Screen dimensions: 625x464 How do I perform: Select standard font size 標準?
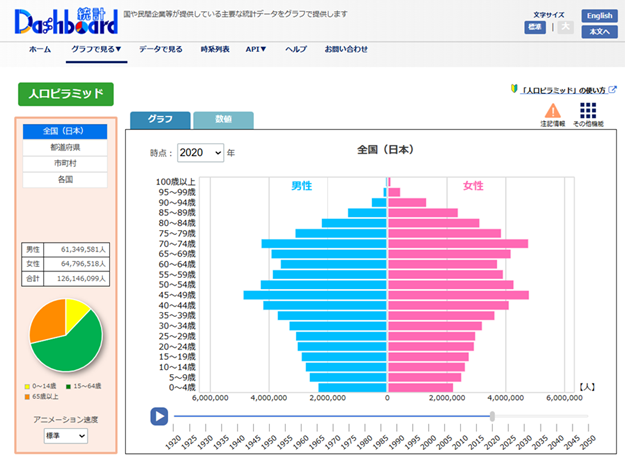point(535,28)
